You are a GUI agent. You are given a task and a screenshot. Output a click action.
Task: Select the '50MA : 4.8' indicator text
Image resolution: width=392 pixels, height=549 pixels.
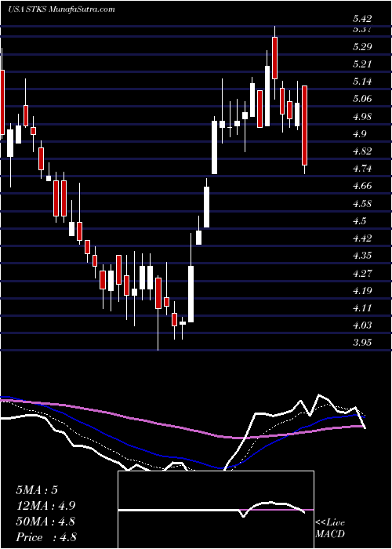(45, 522)
